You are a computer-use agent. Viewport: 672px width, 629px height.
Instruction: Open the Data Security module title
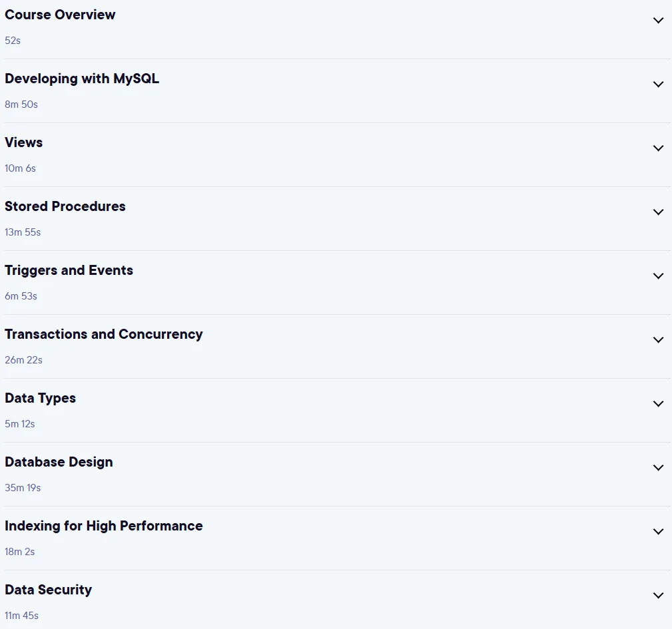tap(49, 590)
